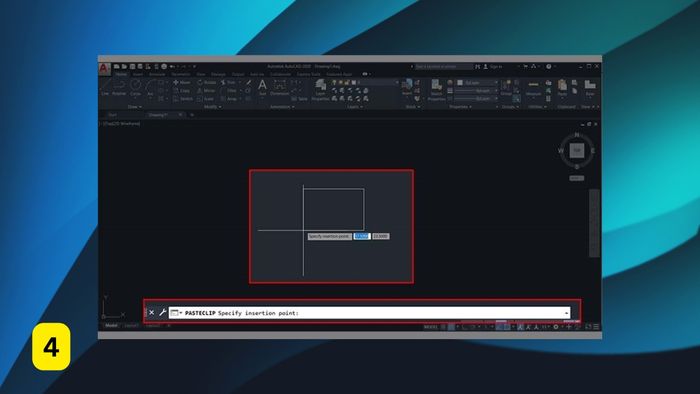Expand the Modify panel

click(212, 107)
